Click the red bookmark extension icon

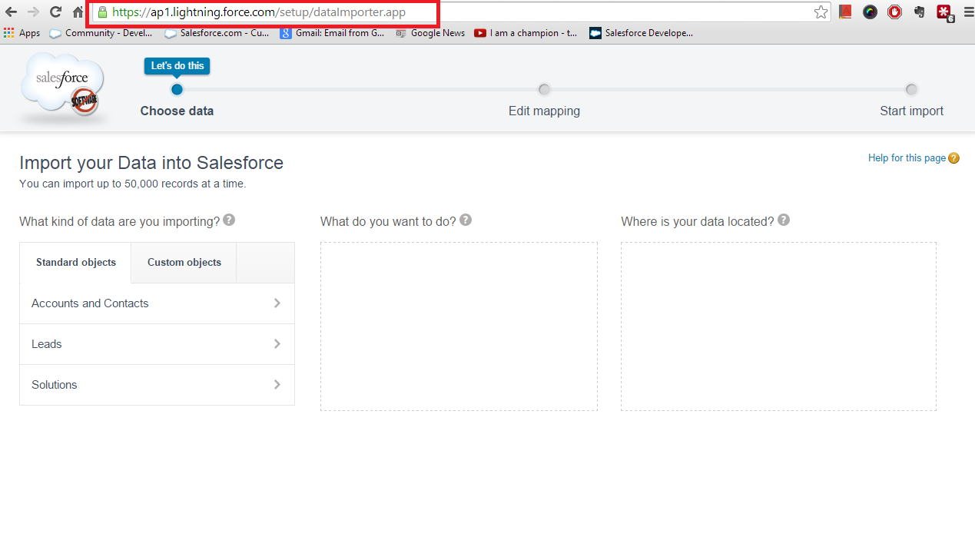(x=845, y=12)
